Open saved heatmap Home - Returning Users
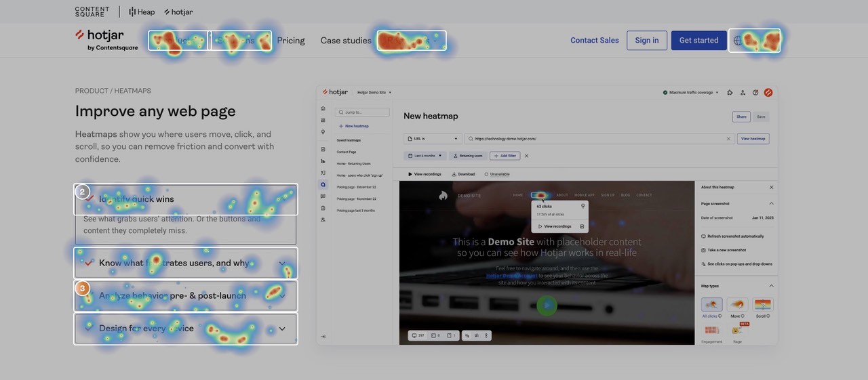The image size is (868, 380). (x=354, y=164)
